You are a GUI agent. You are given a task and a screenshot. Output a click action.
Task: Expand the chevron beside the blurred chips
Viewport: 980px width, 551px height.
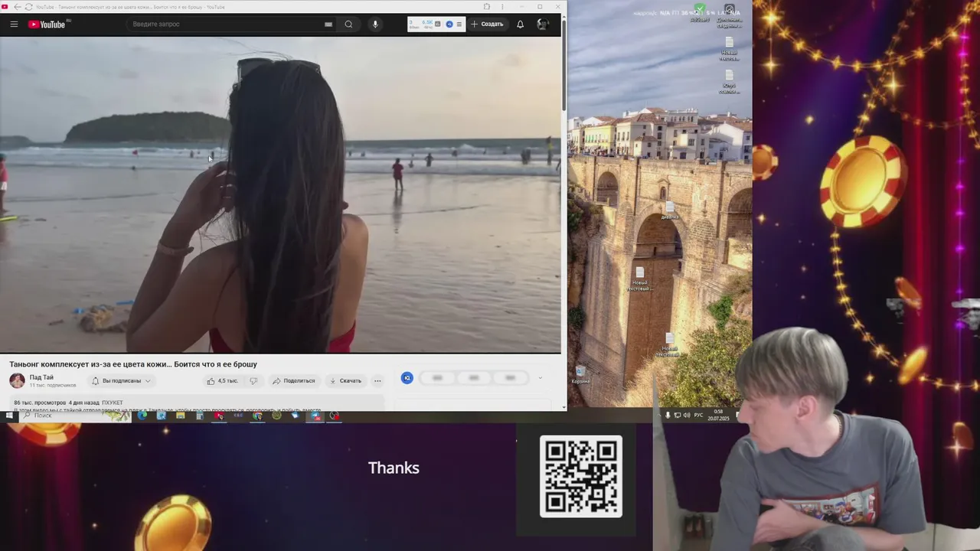(540, 378)
